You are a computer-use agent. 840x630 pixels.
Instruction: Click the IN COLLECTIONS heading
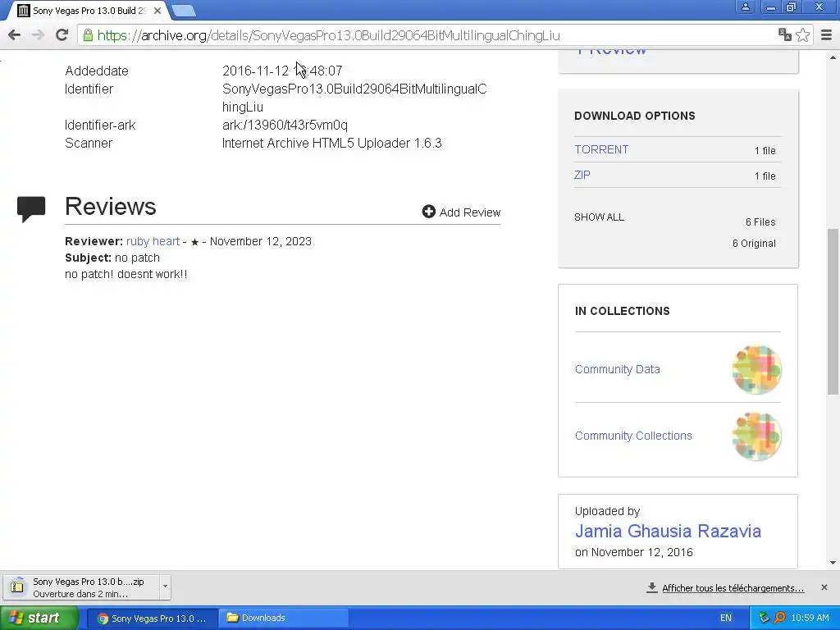point(622,311)
